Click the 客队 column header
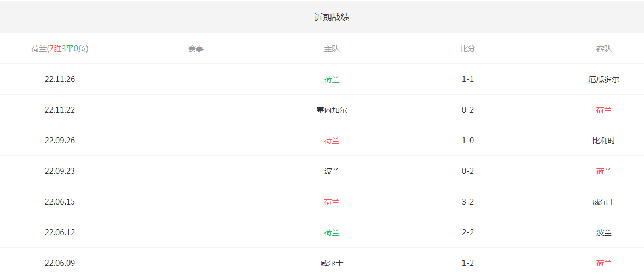The image size is (644, 274). coord(604,49)
